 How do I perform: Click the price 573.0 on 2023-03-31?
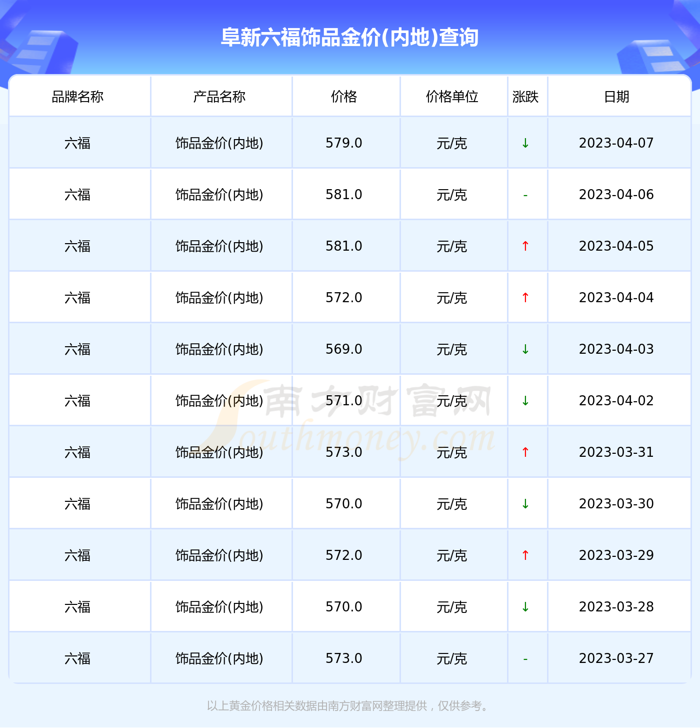[x=344, y=452]
